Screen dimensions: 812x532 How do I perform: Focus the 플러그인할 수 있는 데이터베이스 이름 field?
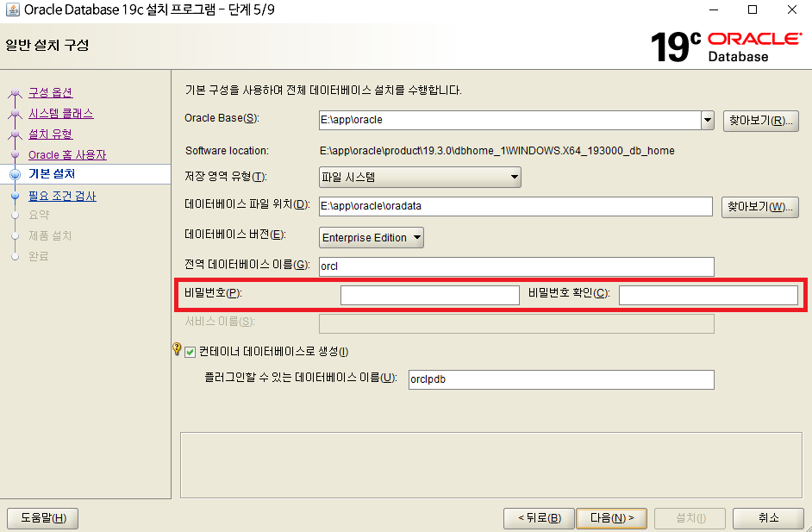click(561, 379)
